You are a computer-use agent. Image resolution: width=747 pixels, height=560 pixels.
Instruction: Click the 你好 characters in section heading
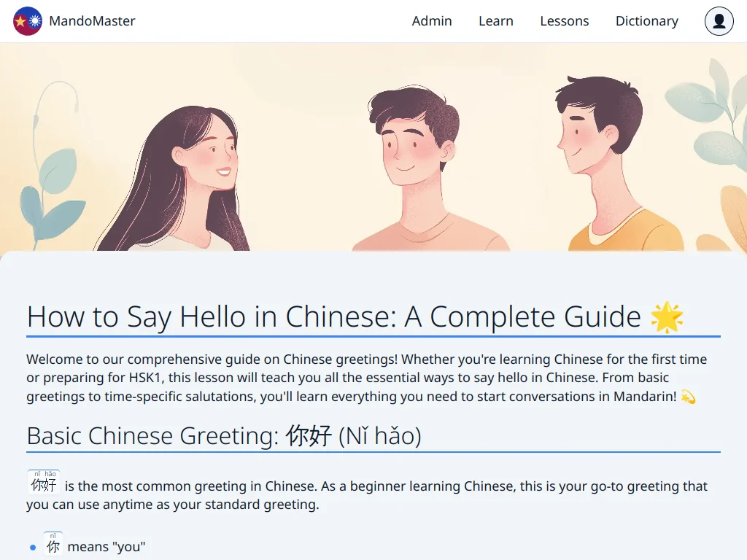pos(309,435)
